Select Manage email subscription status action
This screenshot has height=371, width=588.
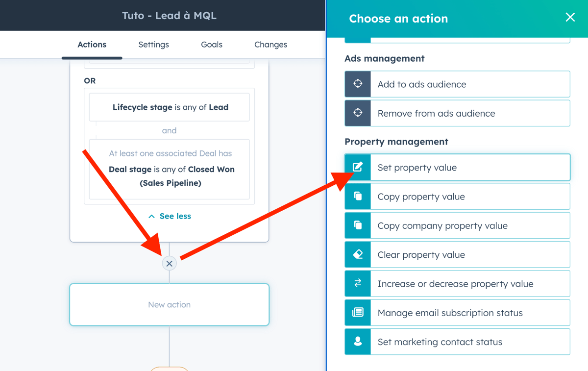[x=457, y=313]
